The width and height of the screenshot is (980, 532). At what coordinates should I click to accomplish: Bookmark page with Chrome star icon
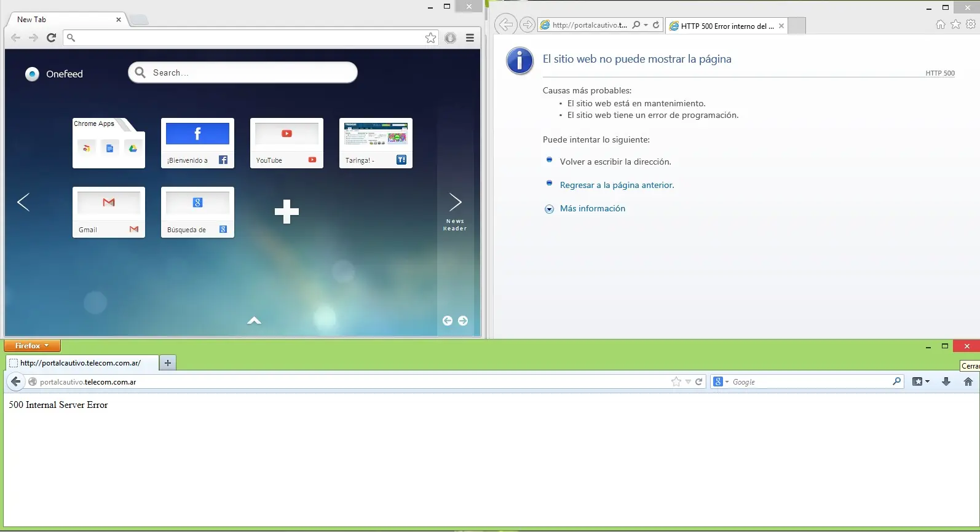click(431, 38)
